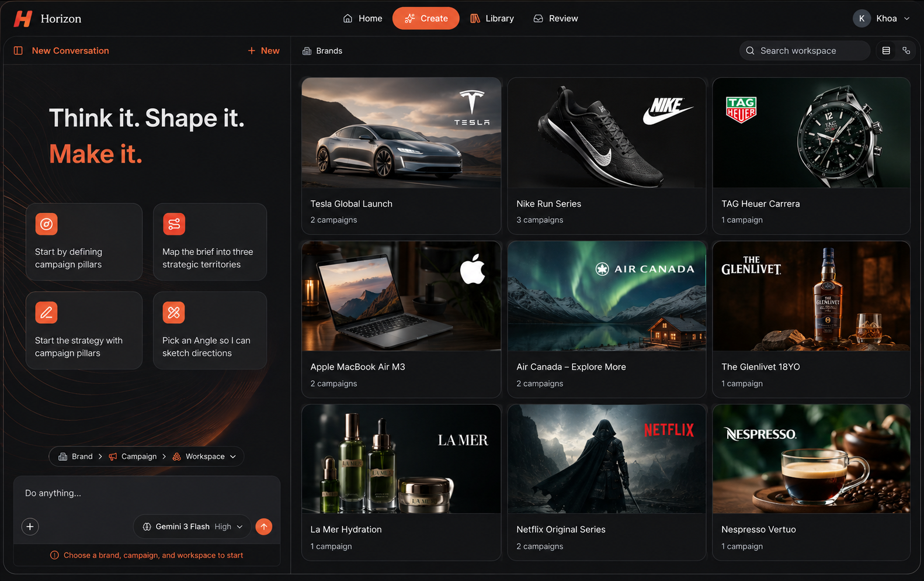
Task: Switch to list layout view icon
Action: 886,51
